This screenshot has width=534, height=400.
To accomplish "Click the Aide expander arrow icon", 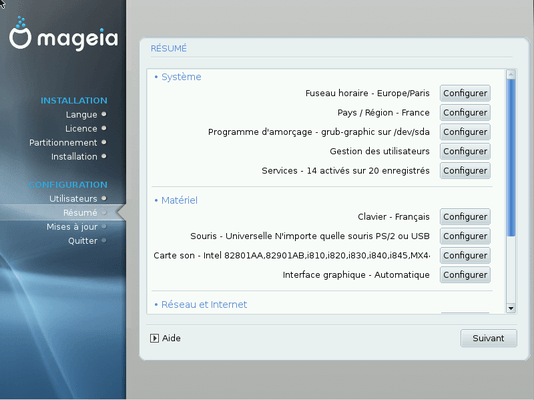I will 154,338.
